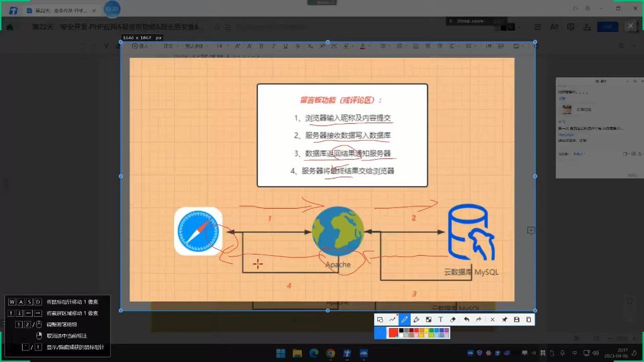The height and width of the screenshot is (362, 644).
Task: Open the font size 14 dropdown
Action: coord(221,47)
